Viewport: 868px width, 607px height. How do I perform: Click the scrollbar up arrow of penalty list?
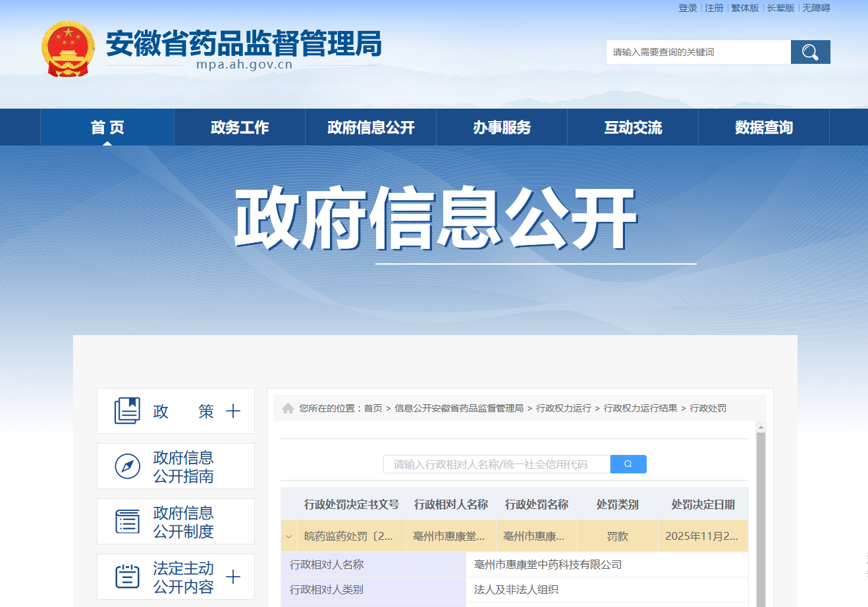click(x=761, y=427)
